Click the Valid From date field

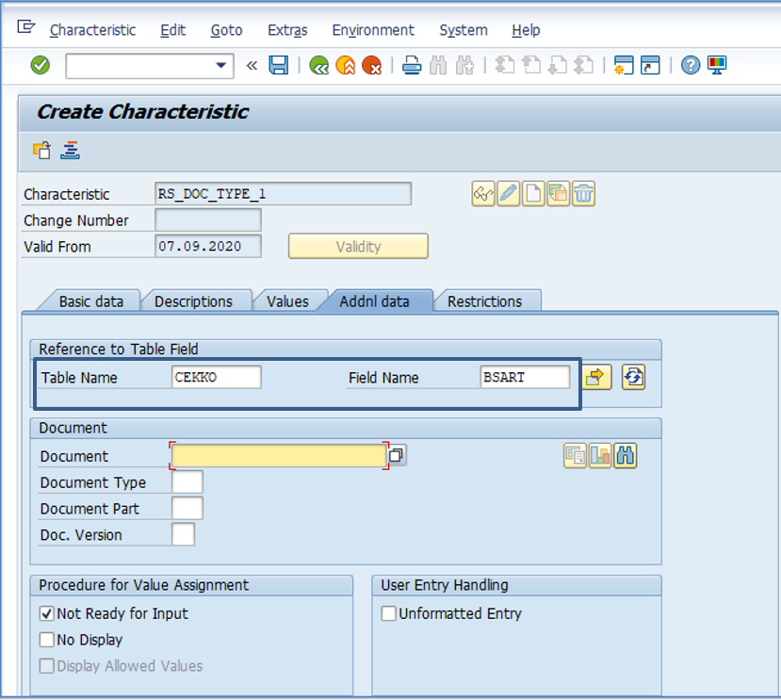tap(207, 246)
